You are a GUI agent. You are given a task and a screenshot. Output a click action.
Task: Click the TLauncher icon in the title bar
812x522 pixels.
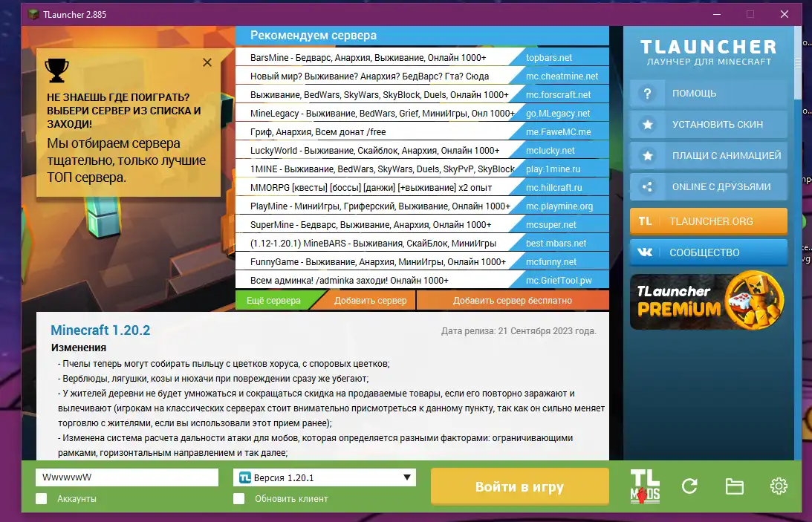pos(33,14)
